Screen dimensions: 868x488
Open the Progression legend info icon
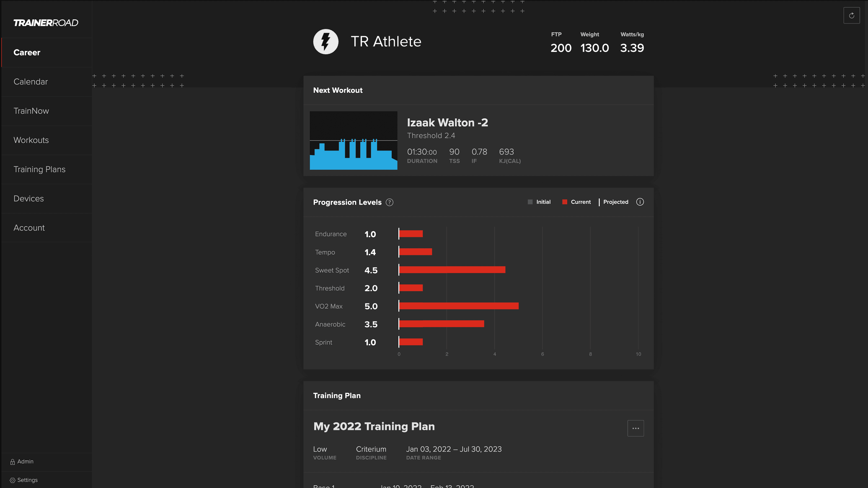(640, 202)
